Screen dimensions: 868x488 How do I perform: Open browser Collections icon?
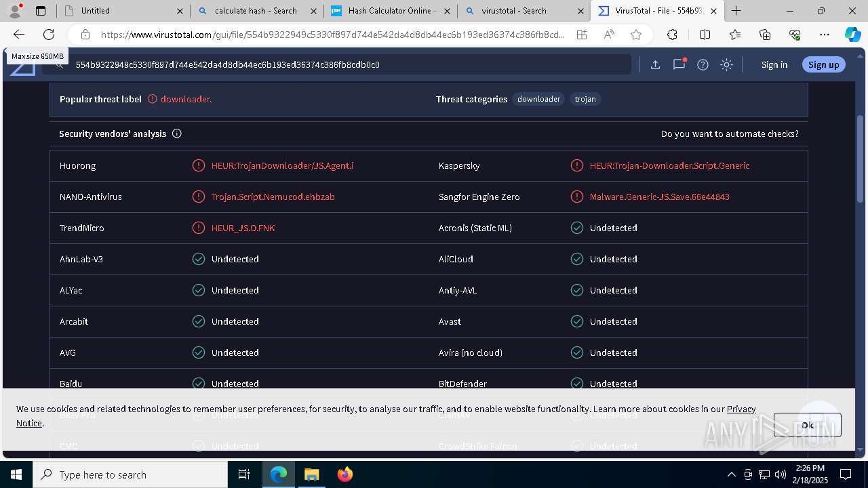coord(765,35)
